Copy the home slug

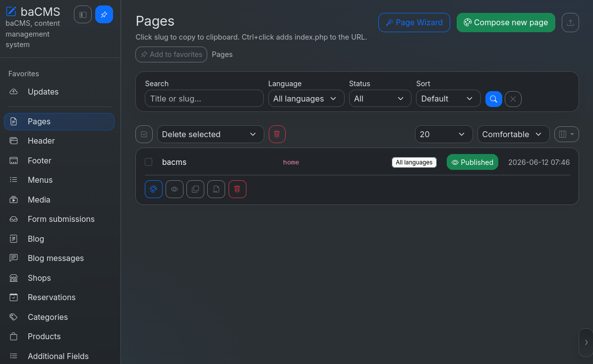click(x=291, y=162)
